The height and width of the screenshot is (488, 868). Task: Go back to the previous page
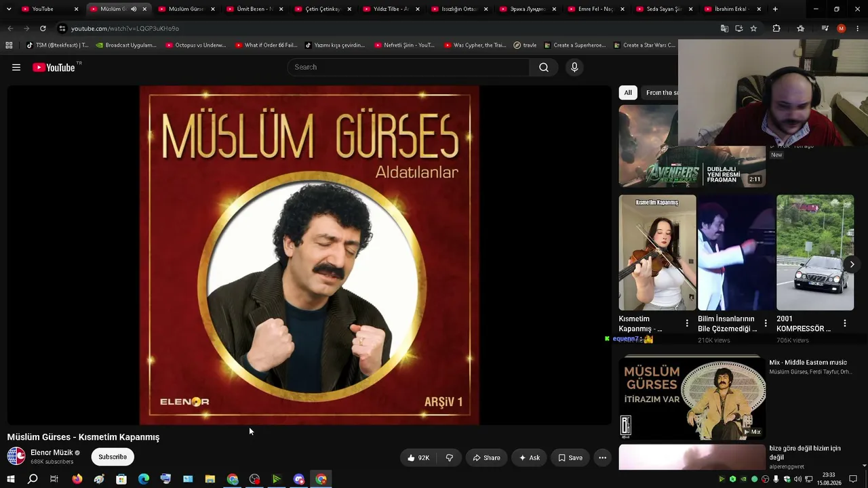pos(10,28)
